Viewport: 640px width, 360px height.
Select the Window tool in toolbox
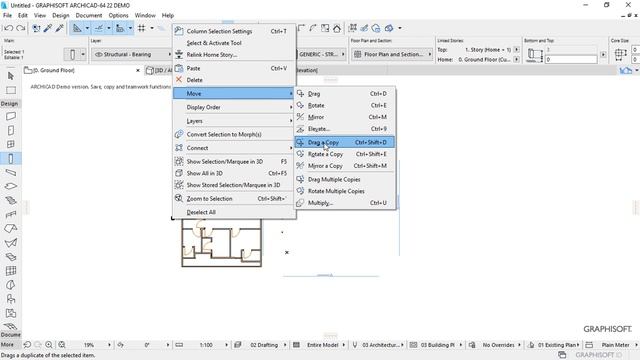(x=11, y=144)
